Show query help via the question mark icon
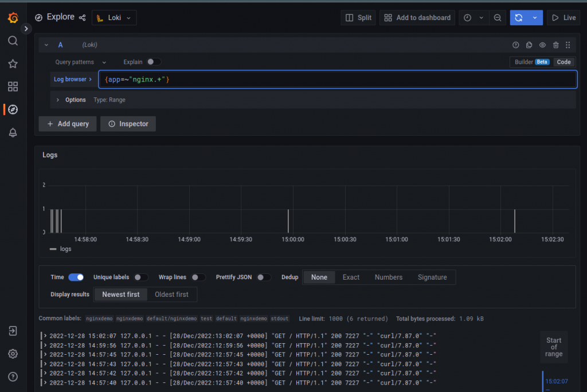The width and height of the screenshot is (587, 392). [x=515, y=45]
